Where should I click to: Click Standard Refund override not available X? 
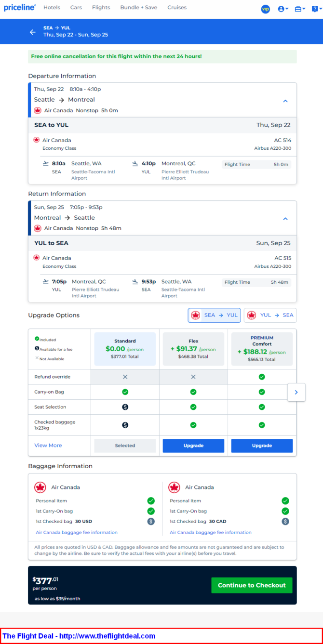[x=125, y=377]
